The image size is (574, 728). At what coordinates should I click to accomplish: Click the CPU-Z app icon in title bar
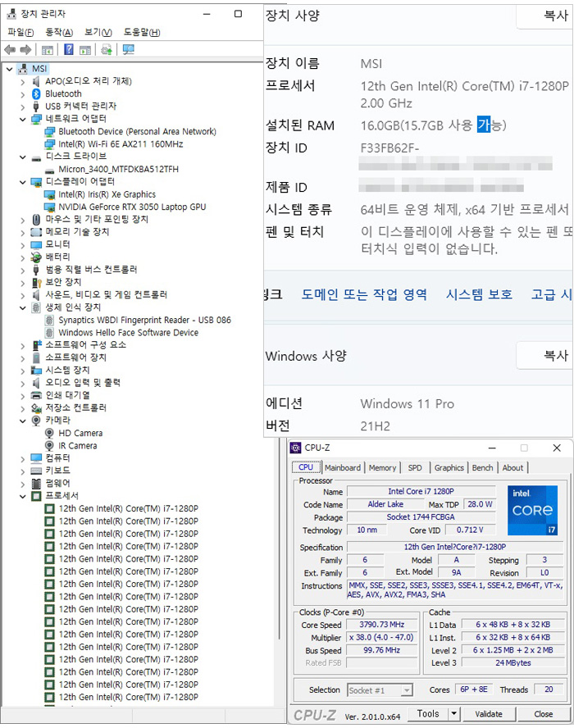[296, 448]
